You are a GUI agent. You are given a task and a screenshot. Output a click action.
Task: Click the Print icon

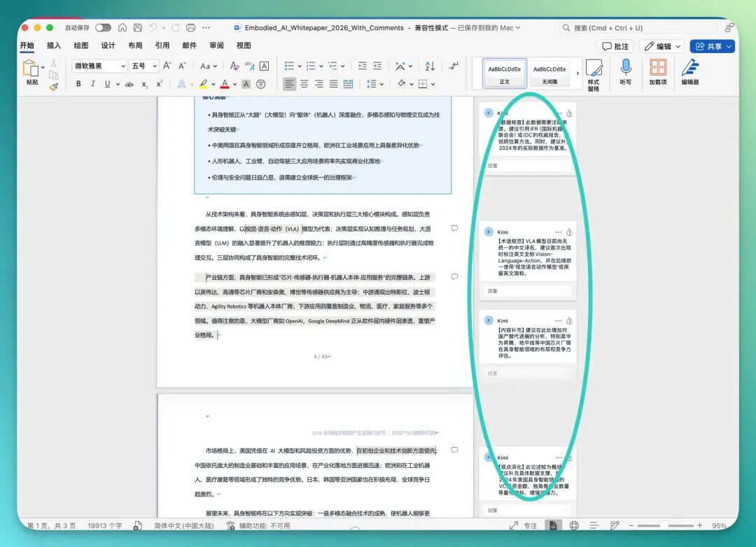tap(191, 27)
